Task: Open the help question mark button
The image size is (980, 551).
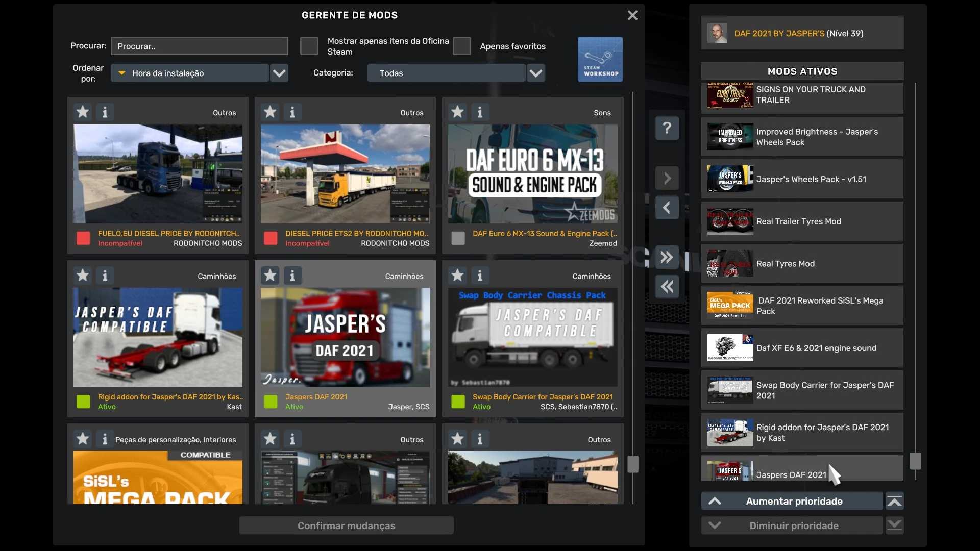Action: (x=667, y=128)
